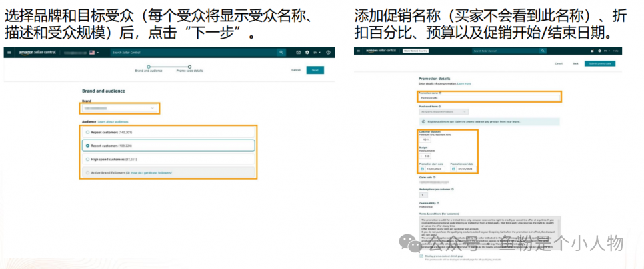Open How do I get Brand followers link
This screenshot has height=269, width=644.
[151, 173]
